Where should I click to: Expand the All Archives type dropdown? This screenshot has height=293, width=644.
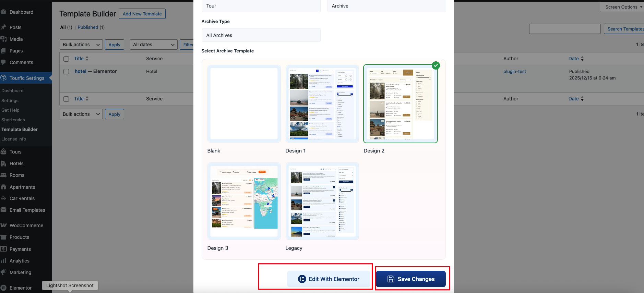point(261,35)
